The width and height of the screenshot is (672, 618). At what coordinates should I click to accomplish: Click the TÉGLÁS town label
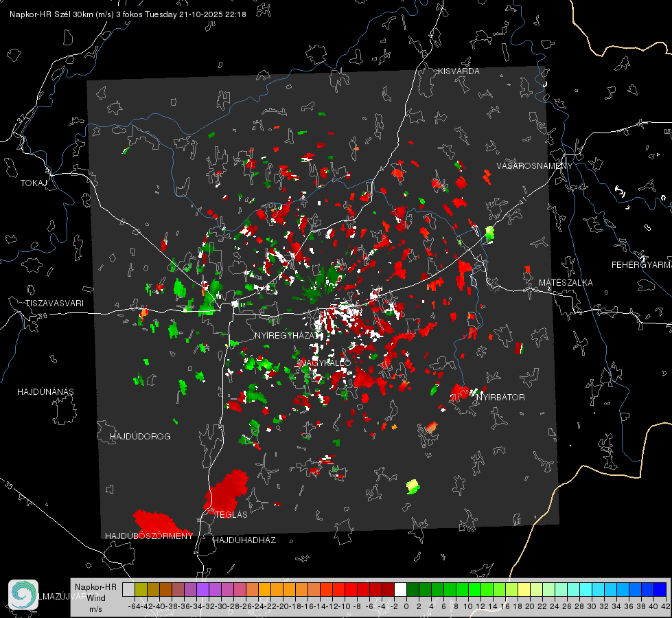(231, 515)
